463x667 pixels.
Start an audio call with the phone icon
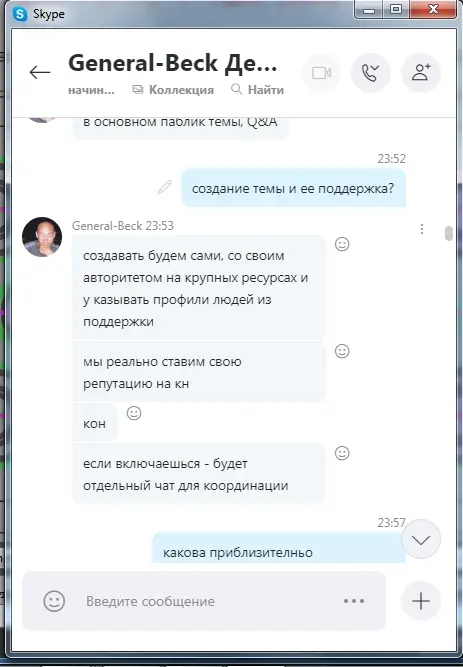pyautogui.click(x=371, y=73)
